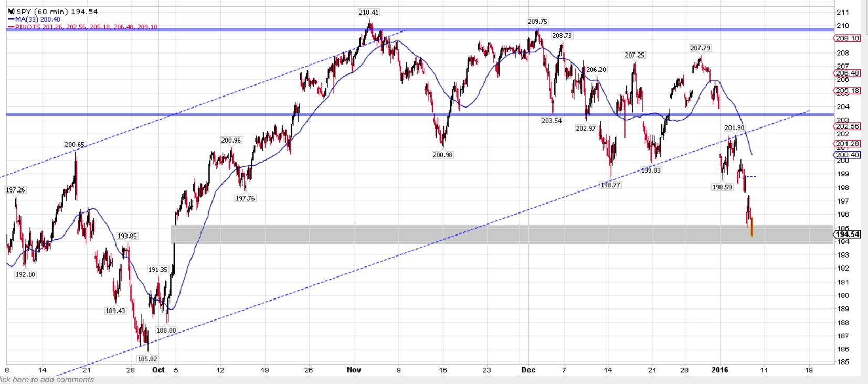Click the 209.75 high price label
Image resolution: width=868 pixels, height=384 pixels.
[x=537, y=22]
